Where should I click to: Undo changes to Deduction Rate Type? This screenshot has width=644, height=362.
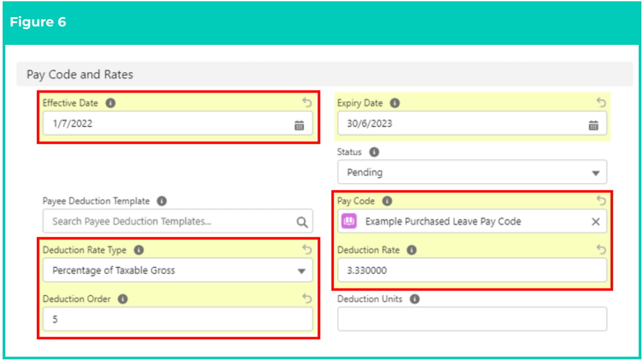[307, 249]
